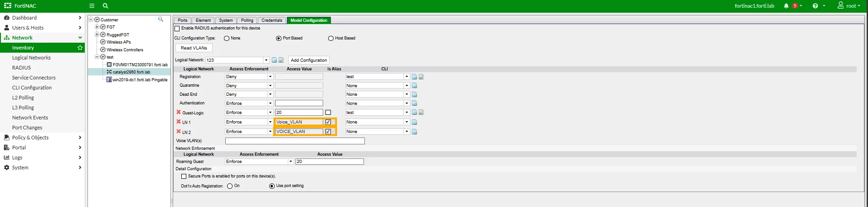Search the inventory tree with magnifier icon

pyautogui.click(x=160, y=19)
